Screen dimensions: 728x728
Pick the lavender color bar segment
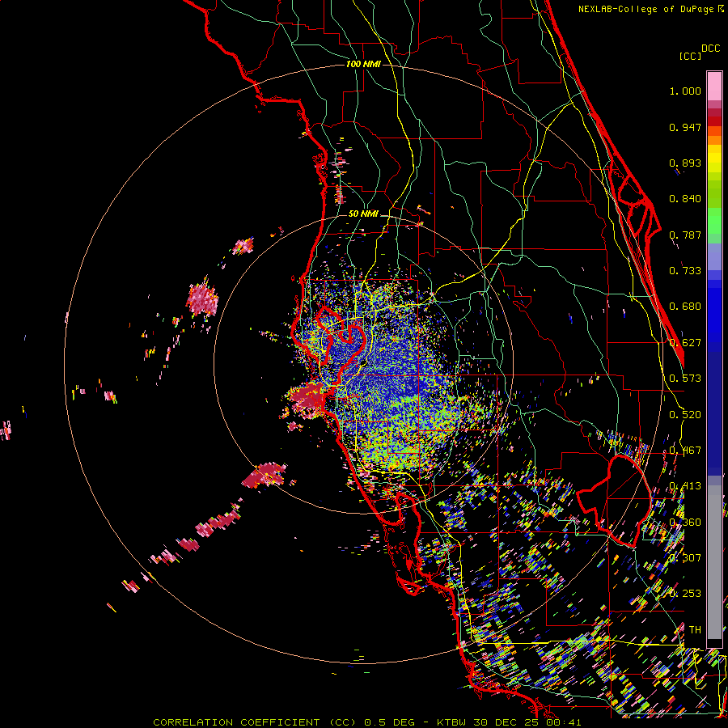(x=714, y=256)
